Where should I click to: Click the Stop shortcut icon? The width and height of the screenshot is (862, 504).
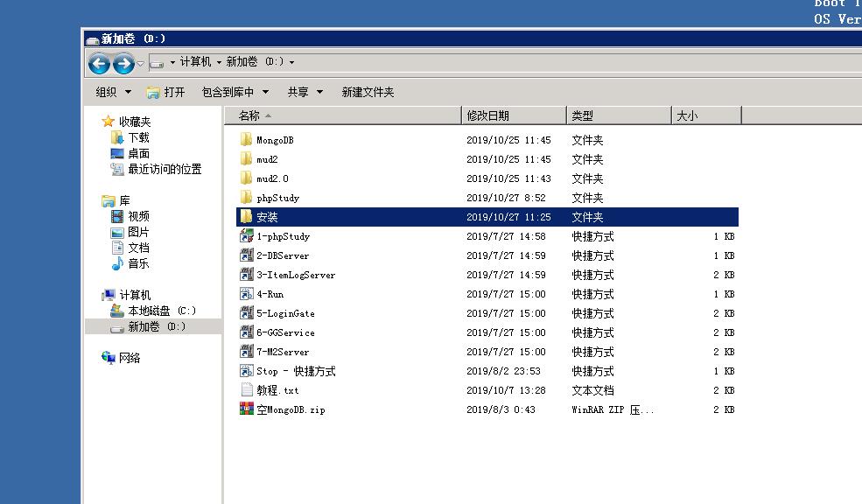point(247,371)
